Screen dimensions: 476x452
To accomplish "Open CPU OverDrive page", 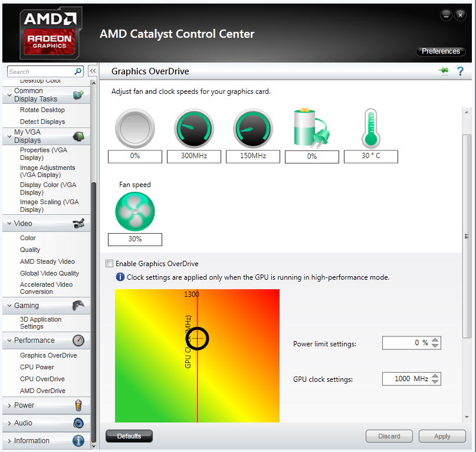I will pyautogui.click(x=42, y=379).
